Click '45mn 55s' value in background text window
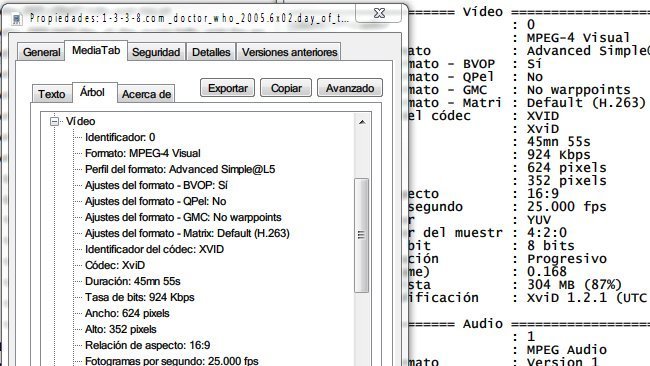This screenshot has height=366, width=650. (x=559, y=142)
